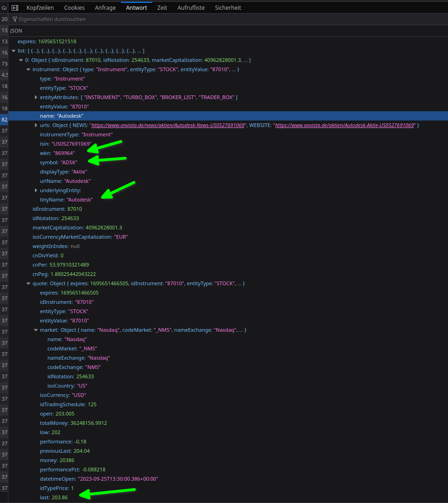Select the expires: 1695651521518 row
The width and height of the screenshot is (448, 503).
228,41
